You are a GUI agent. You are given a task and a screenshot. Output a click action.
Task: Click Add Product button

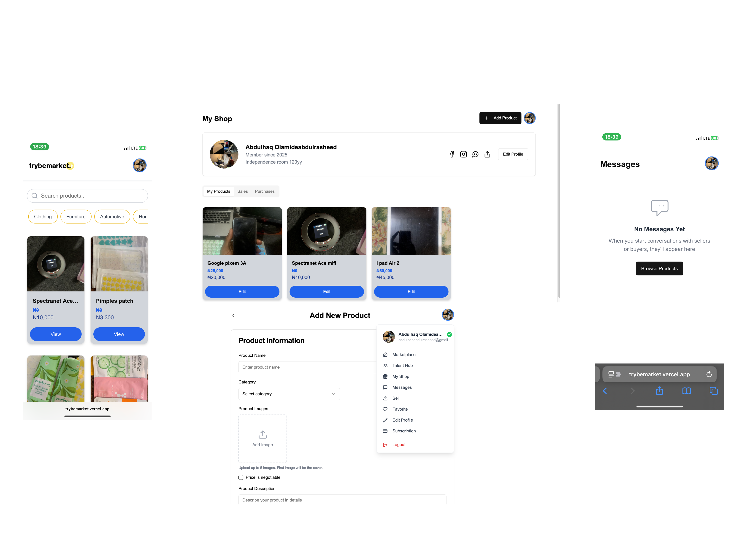500,118
